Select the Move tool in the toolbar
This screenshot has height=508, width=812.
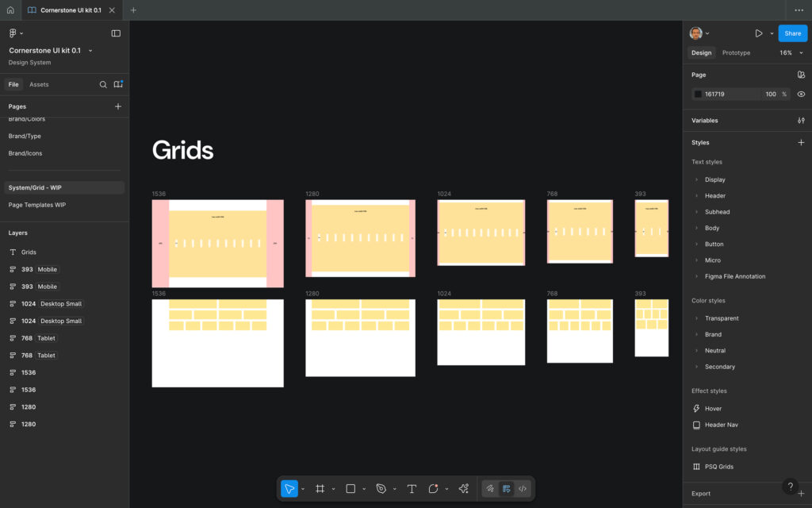pyautogui.click(x=289, y=489)
